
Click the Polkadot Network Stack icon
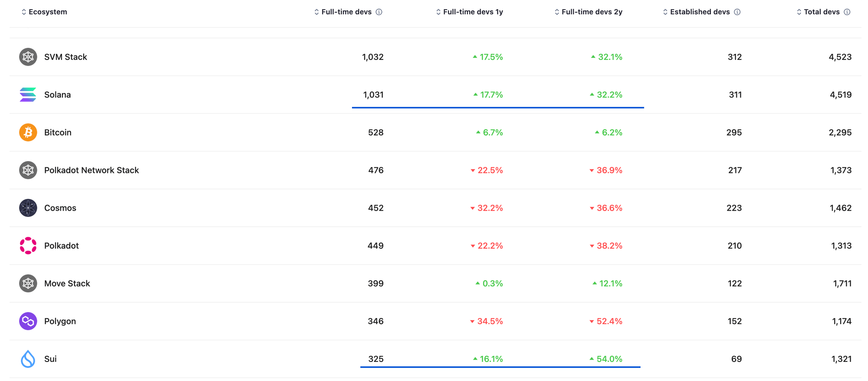click(x=28, y=170)
